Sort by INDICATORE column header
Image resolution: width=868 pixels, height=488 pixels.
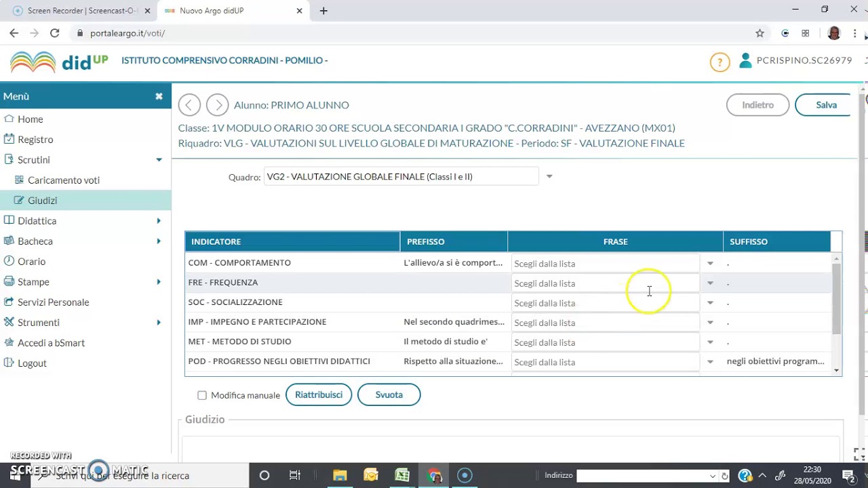292,241
